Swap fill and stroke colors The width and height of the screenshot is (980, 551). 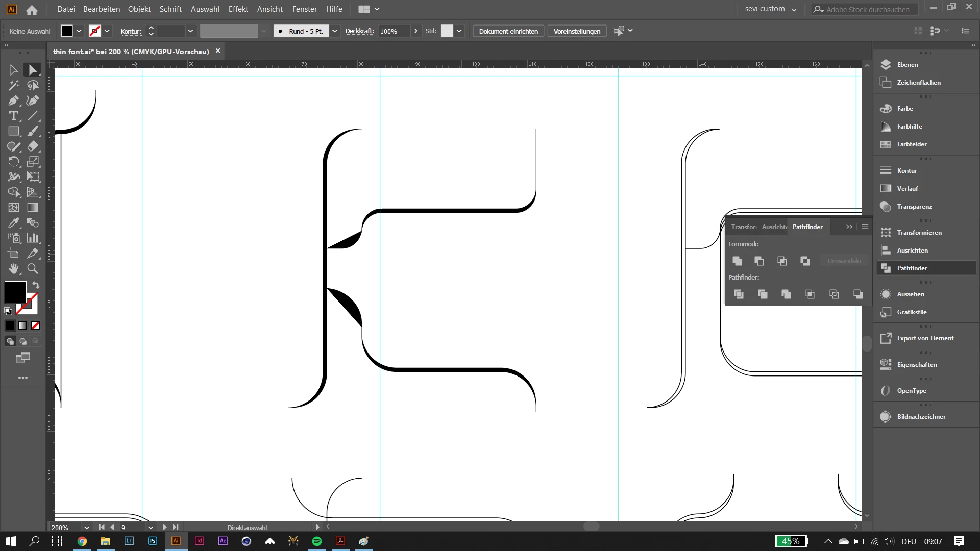36,285
